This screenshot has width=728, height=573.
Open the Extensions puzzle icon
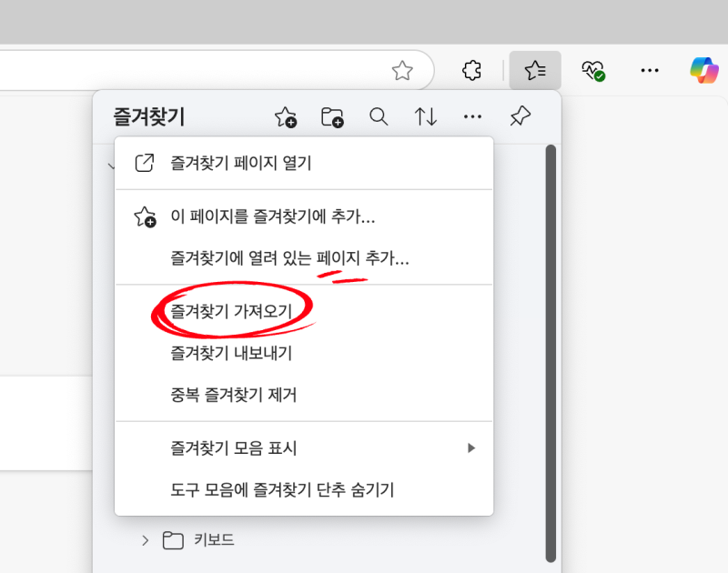(471, 71)
